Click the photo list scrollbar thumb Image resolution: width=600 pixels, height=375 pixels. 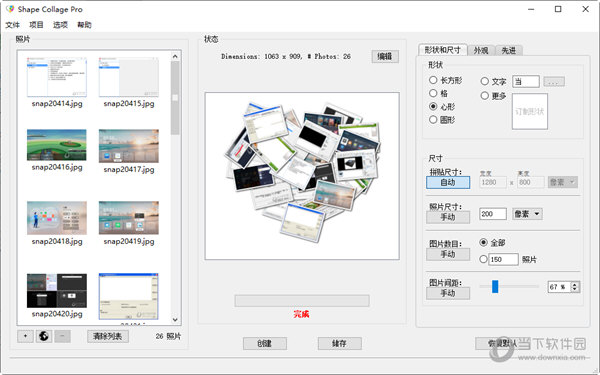click(175, 98)
